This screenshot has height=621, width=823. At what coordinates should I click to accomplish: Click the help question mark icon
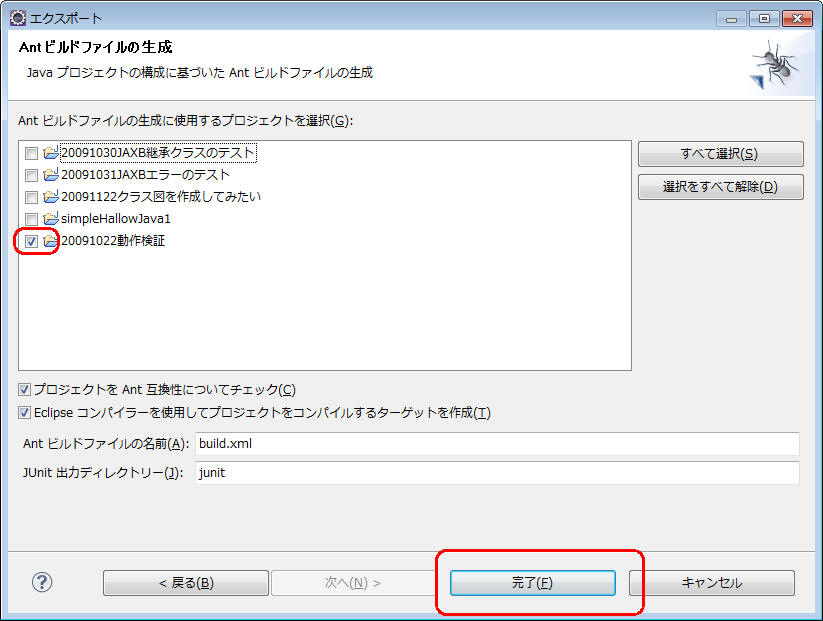pos(42,583)
